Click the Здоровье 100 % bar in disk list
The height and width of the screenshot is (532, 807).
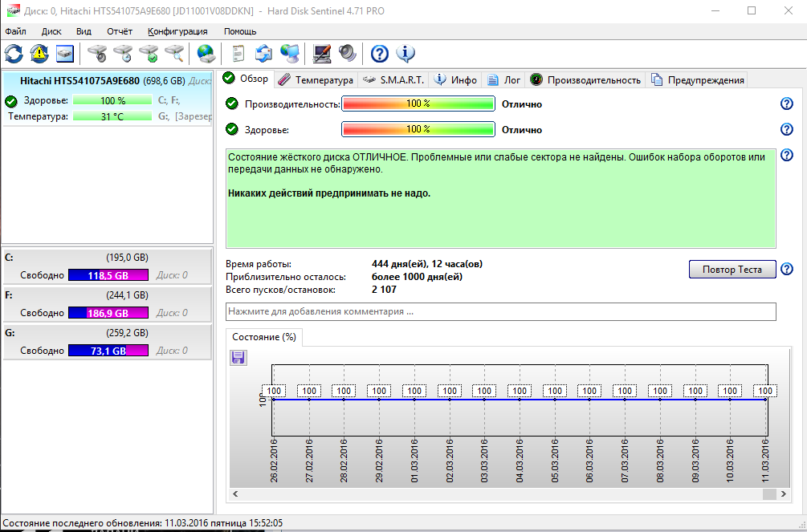pos(112,101)
